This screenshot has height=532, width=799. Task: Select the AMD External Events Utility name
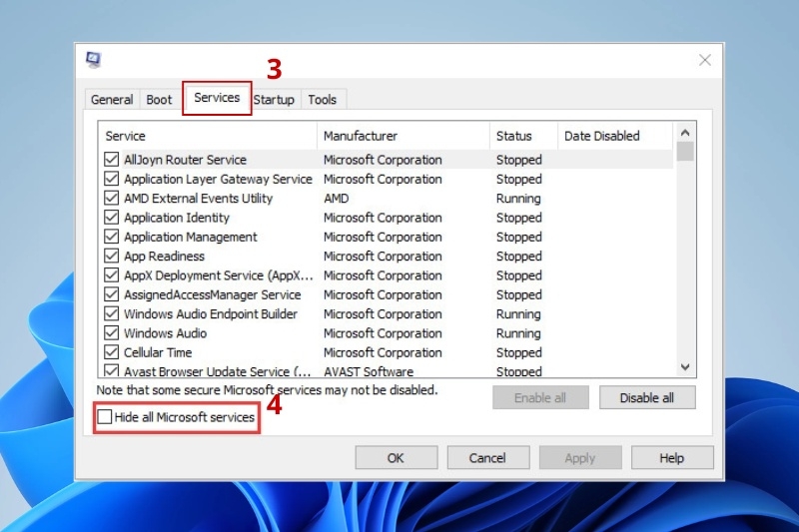[198, 198]
